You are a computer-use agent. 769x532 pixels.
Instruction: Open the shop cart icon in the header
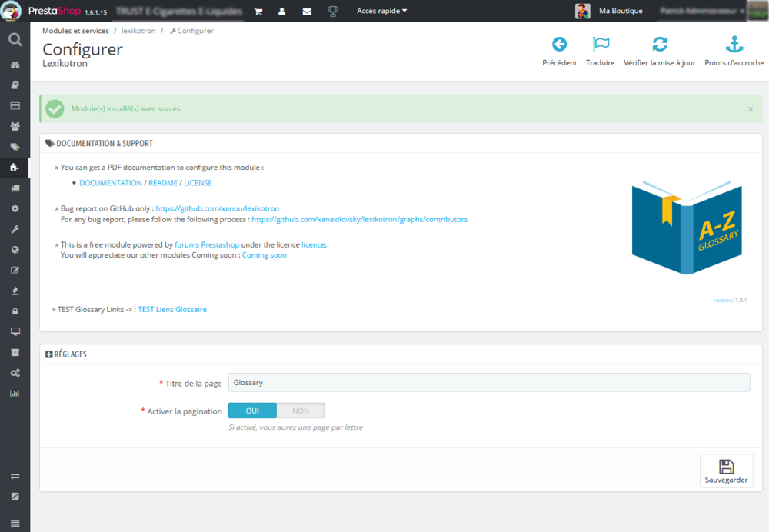point(258,12)
